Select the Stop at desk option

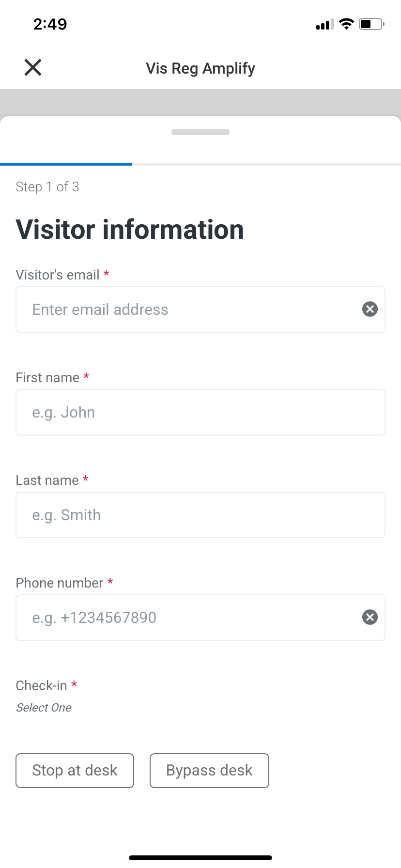click(75, 770)
